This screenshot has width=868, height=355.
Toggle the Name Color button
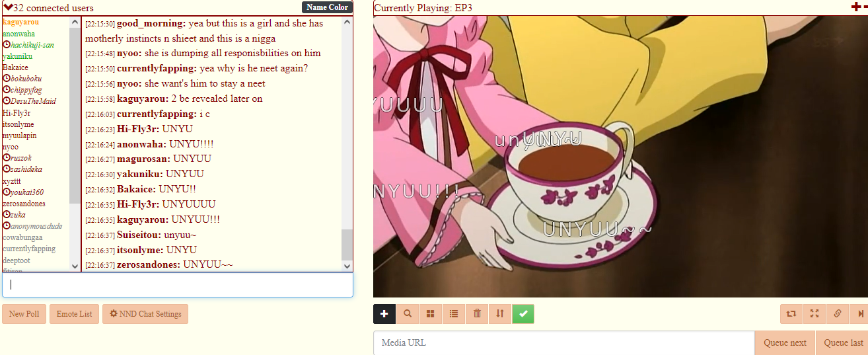click(x=328, y=7)
